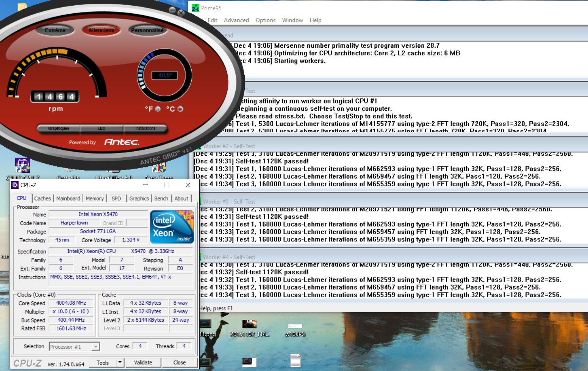The height and width of the screenshot is (371, 588).
Task: Enable the Extrême fan mode
Action: [x=55, y=30]
